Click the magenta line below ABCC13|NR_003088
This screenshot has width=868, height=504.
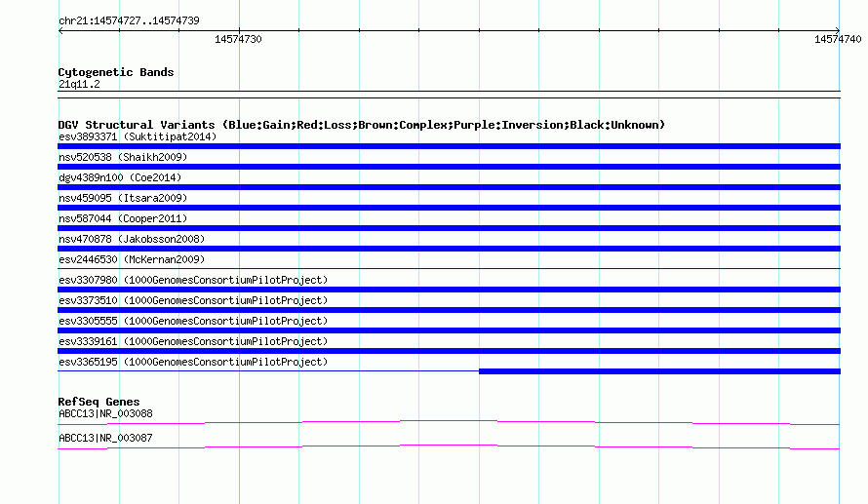pyautogui.click(x=449, y=423)
